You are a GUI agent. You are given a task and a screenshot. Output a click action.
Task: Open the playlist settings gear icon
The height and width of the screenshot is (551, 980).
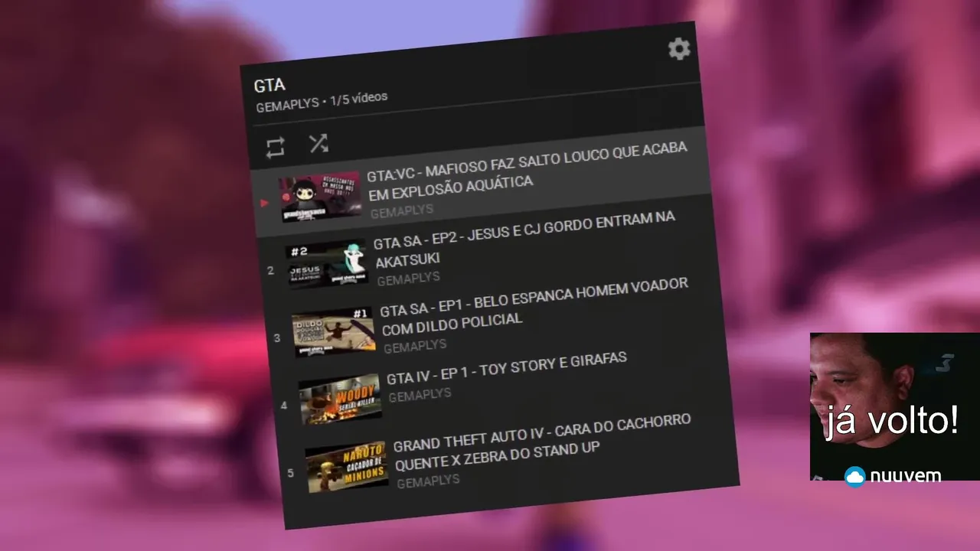678,49
